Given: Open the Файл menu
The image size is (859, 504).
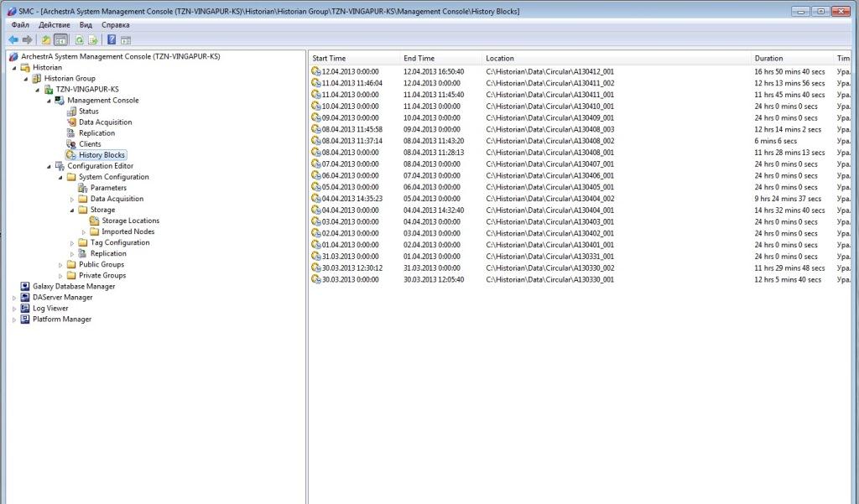Looking at the screenshot, I should (20, 25).
